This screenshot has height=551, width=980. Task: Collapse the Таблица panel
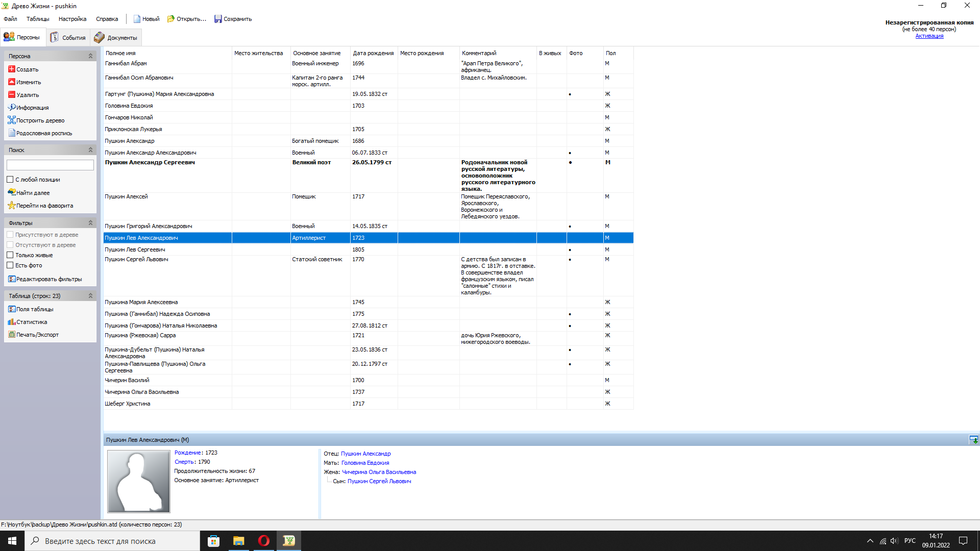tap(90, 295)
